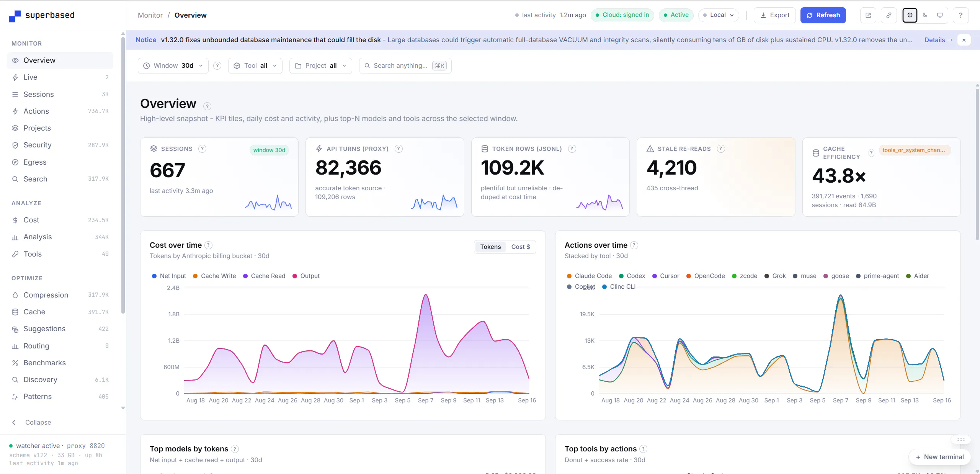Toggle Cache Read series in Cost legend

click(x=264, y=276)
